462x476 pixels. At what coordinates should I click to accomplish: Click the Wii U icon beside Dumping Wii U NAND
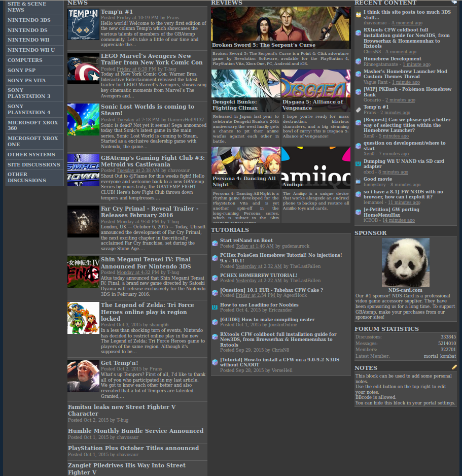pyautogui.click(x=358, y=163)
